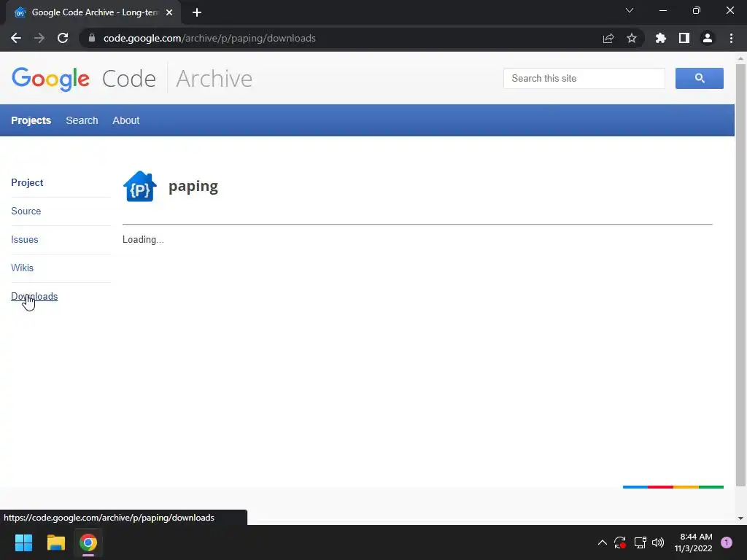Open the Wikis sidebar link
Image resolution: width=747 pixels, height=560 pixels.
(x=23, y=268)
